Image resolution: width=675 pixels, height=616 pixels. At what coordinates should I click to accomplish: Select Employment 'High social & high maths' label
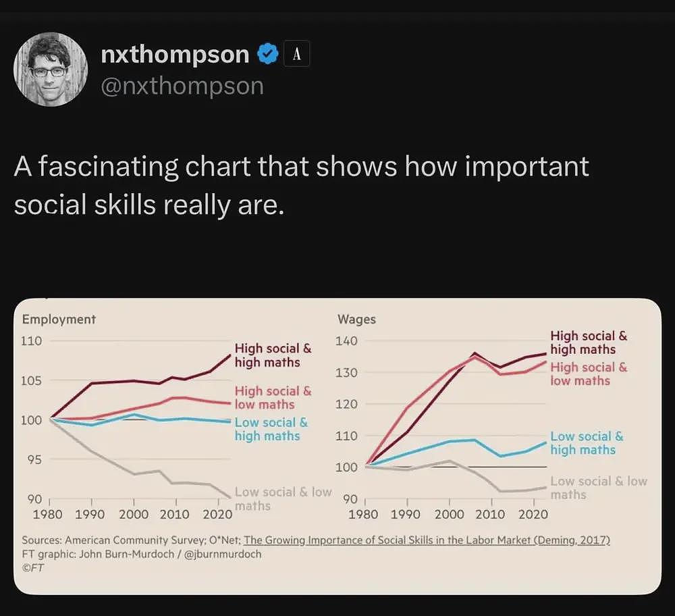pyautogui.click(x=273, y=355)
